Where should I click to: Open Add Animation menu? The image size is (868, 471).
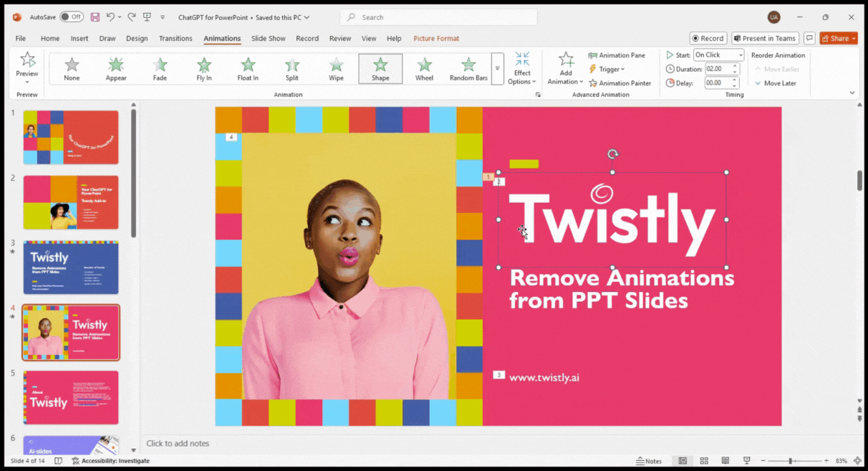pyautogui.click(x=566, y=68)
